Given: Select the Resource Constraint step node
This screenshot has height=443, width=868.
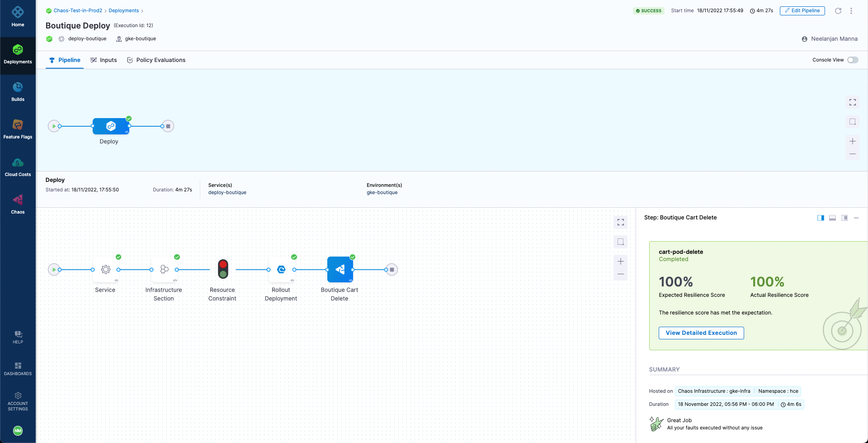Looking at the screenshot, I should coord(222,269).
